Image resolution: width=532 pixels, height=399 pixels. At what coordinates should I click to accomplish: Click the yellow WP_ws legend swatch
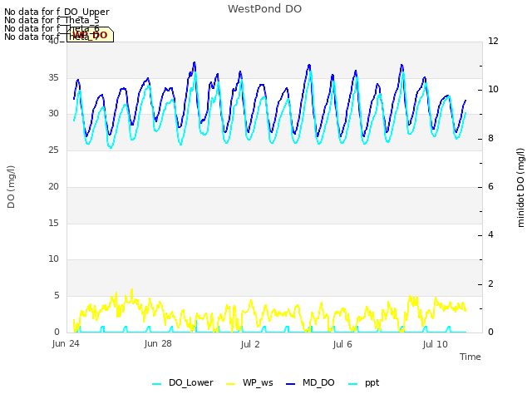[x=231, y=384]
